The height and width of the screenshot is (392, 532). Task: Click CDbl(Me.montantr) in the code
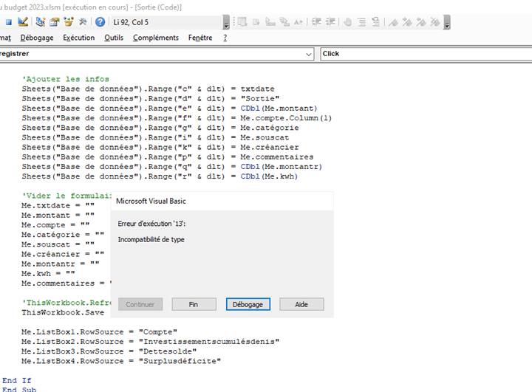(282, 167)
